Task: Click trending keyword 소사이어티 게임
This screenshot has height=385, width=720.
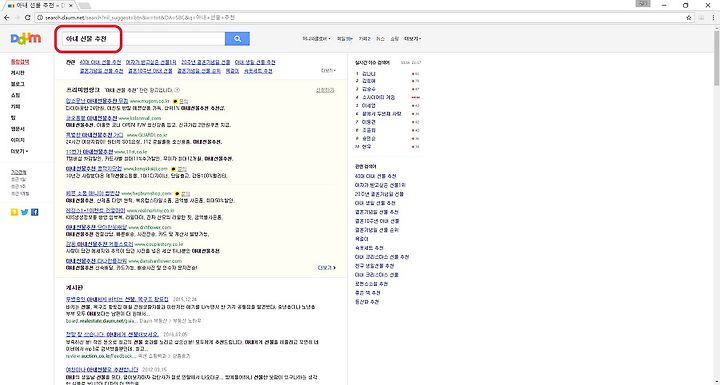Action: click(x=378, y=97)
